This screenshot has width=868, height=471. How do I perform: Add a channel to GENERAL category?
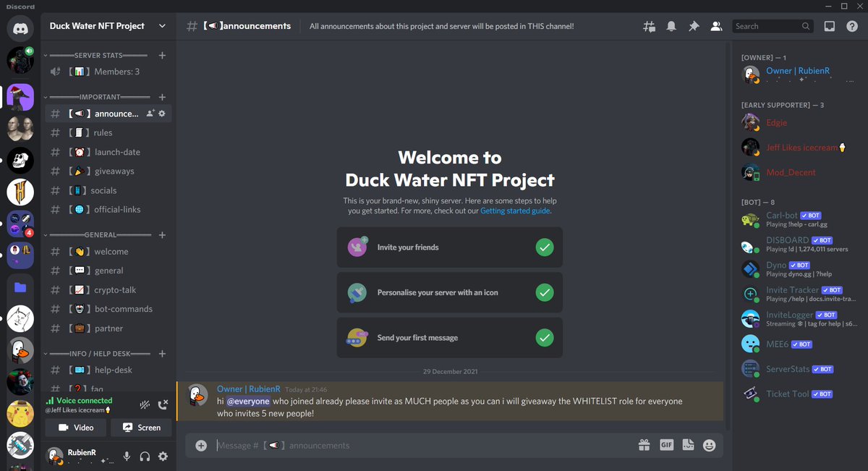162,234
